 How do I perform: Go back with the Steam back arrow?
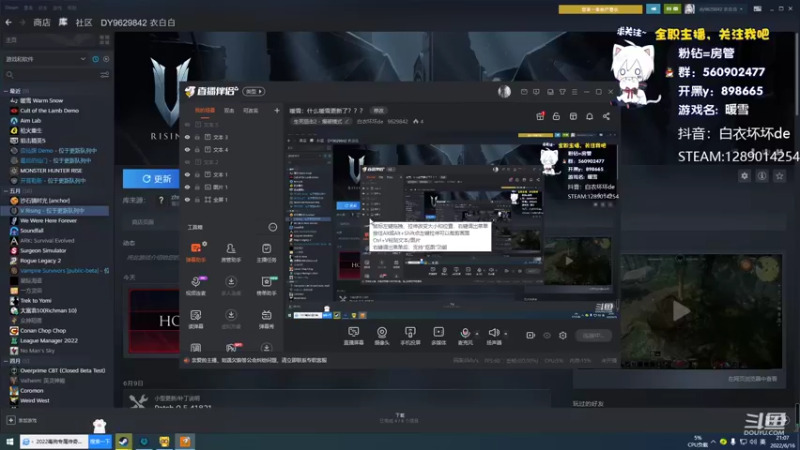9,22
